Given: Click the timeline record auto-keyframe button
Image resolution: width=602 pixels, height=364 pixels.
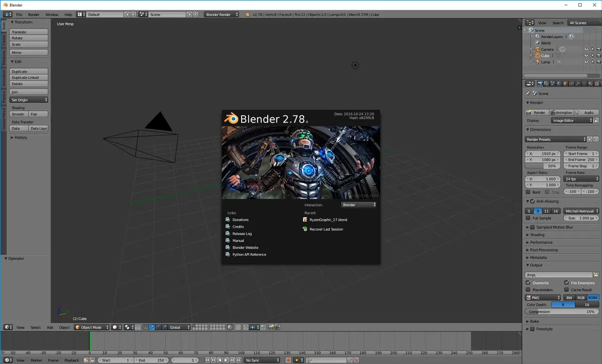Looking at the screenshot, I should click(x=288, y=360).
